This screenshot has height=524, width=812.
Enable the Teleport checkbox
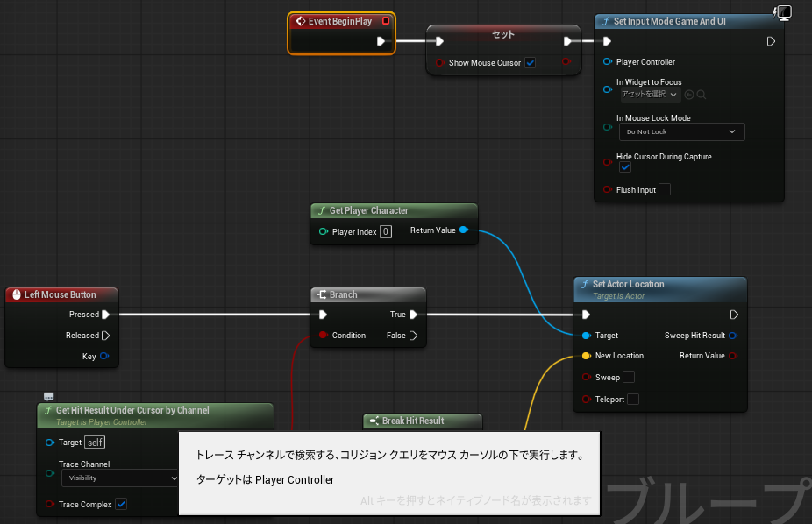[x=633, y=400]
